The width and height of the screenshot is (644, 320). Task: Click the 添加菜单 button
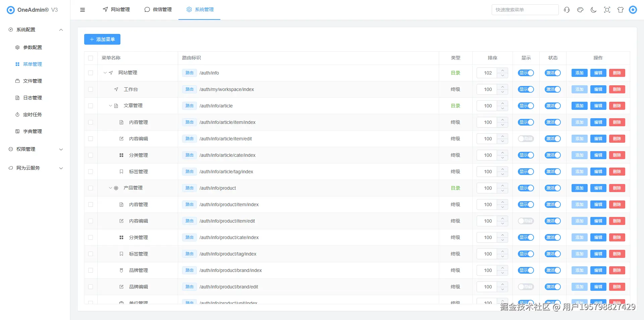coord(102,39)
